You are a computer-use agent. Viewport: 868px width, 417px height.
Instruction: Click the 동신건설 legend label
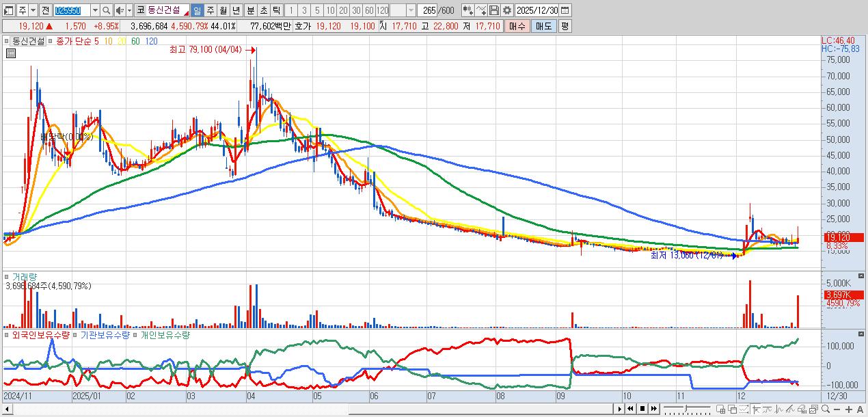tap(29, 41)
